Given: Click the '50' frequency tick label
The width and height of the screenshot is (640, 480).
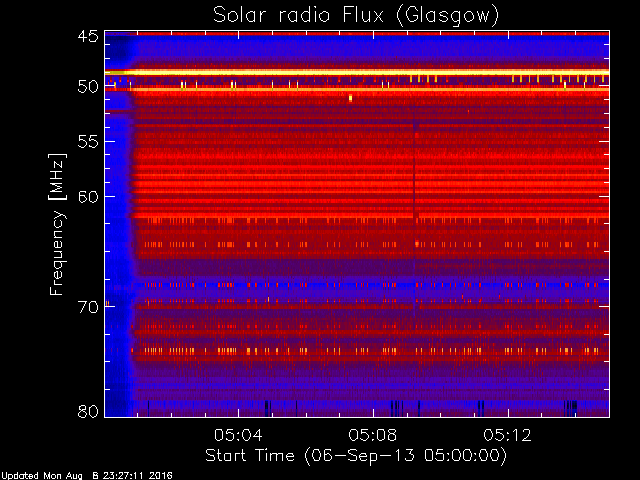Looking at the screenshot, I should pyautogui.click(x=88, y=87).
